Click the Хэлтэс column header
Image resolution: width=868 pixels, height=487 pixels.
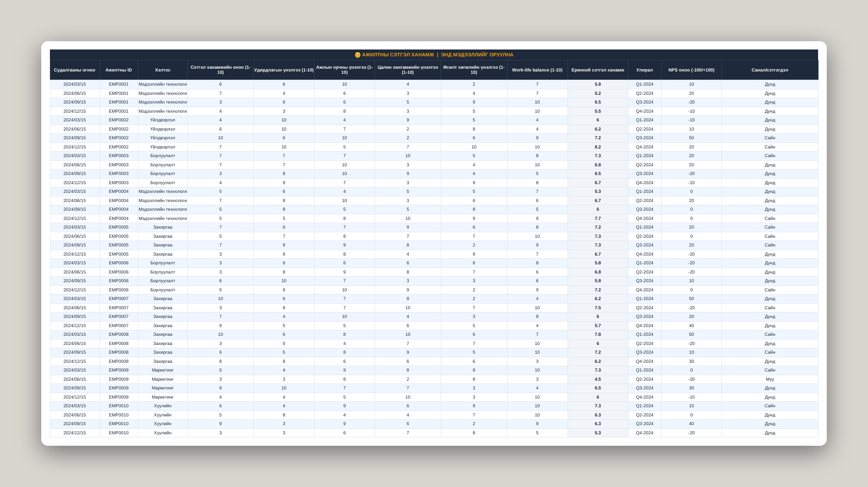tap(163, 70)
